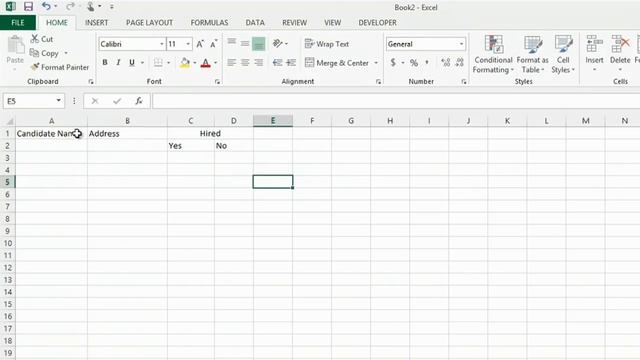640x360 pixels.
Task: Open the Font dialog launcher
Action: tap(218, 82)
